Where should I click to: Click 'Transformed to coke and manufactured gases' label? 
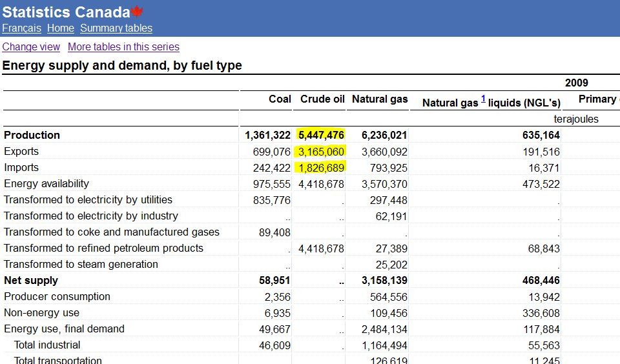point(112,232)
